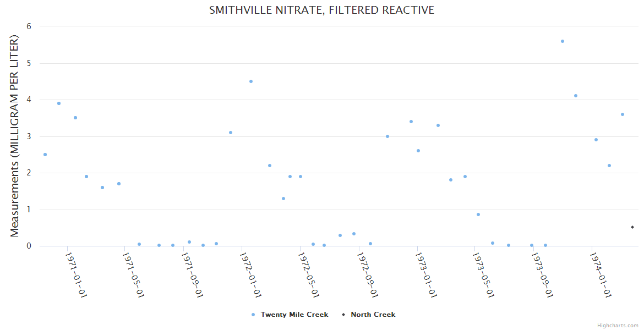The width and height of the screenshot is (644, 330).
Task: Click the y-axis value label 6
Action: (x=29, y=26)
